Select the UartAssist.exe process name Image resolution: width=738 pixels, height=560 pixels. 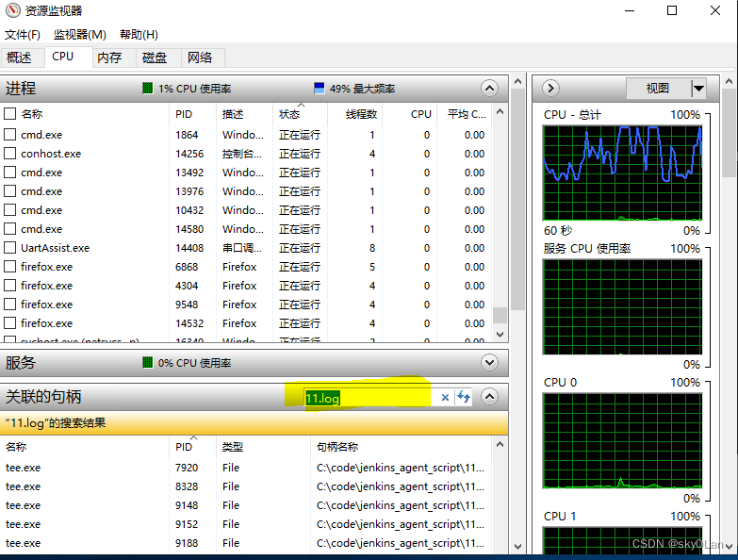(x=55, y=248)
